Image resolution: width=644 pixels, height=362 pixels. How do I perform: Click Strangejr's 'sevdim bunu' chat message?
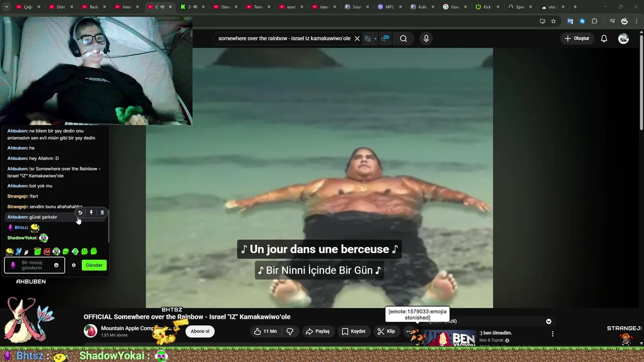click(x=45, y=207)
